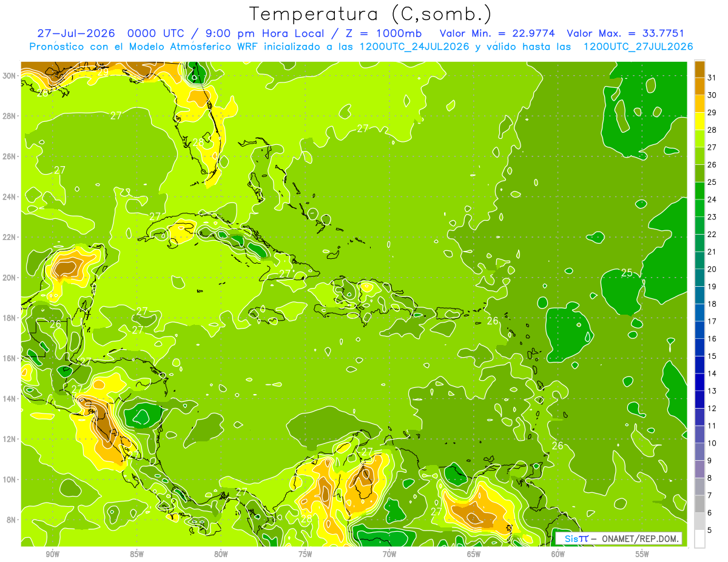Image resolution: width=728 pixels, height=562 pixels.
Task: Click the 12N latitude axis label
Action: (x=10, y=438)
